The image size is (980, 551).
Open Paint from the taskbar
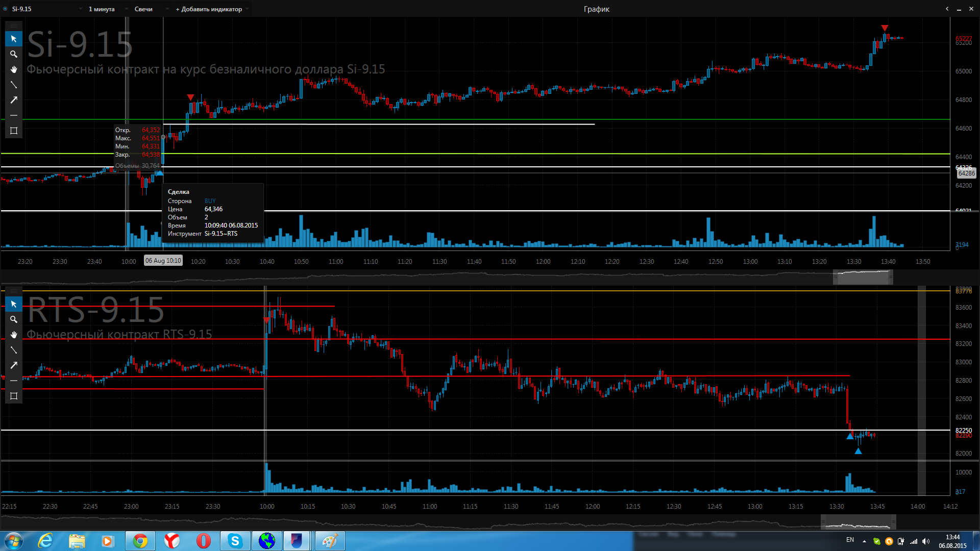coord(330,541)
